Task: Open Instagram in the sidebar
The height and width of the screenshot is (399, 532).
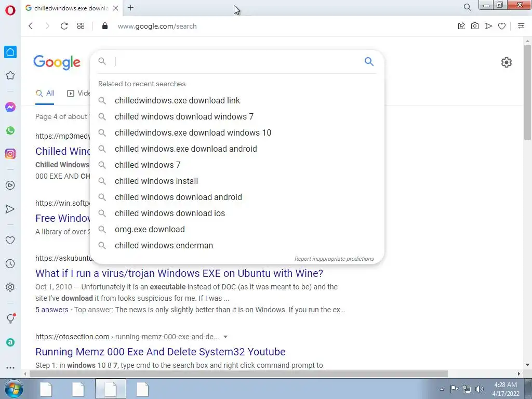Action: [10, 154]
